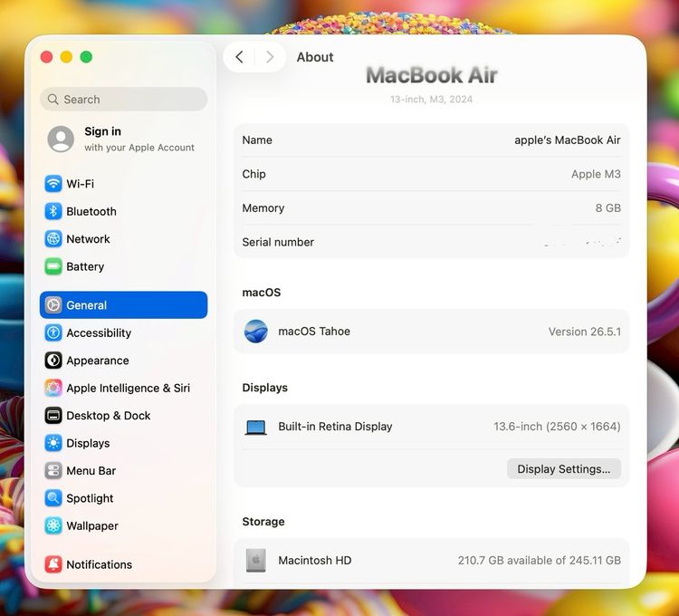The width and height of the screenshot is (679, 616).
Task: Click the Spotlight magnifier icon
Action: click(x=53, y=498)
